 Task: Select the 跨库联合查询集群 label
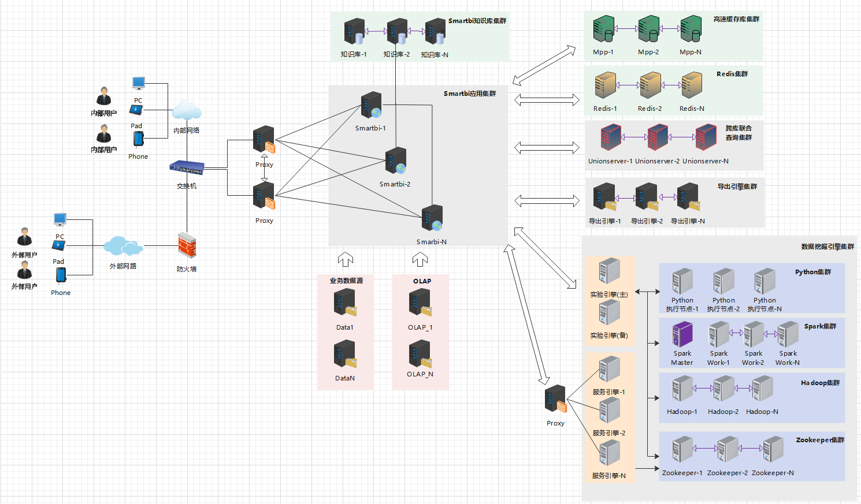click(738, 133)
